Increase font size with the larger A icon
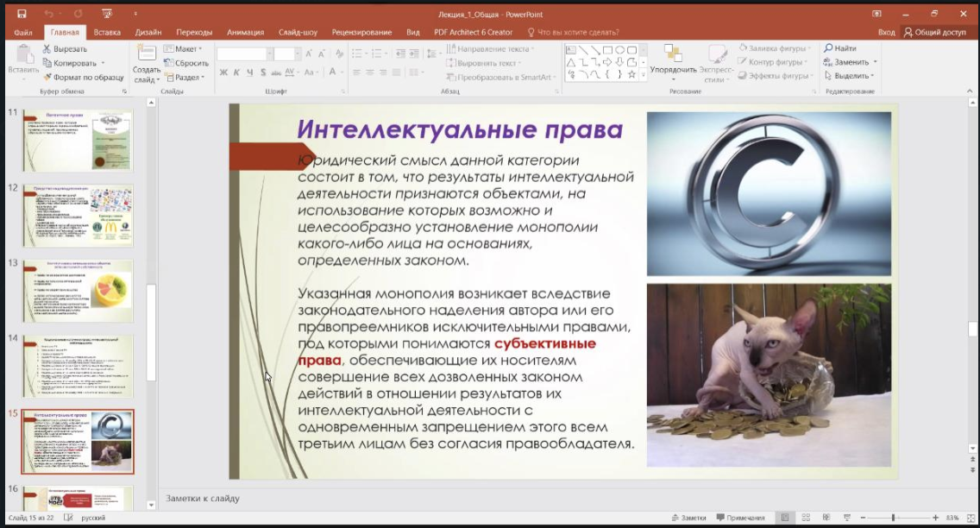 pyautogui.click(x=309, y=53)
